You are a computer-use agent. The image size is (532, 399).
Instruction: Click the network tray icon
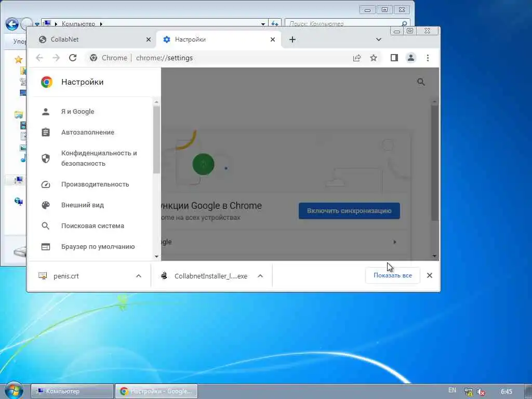(469, 392)
